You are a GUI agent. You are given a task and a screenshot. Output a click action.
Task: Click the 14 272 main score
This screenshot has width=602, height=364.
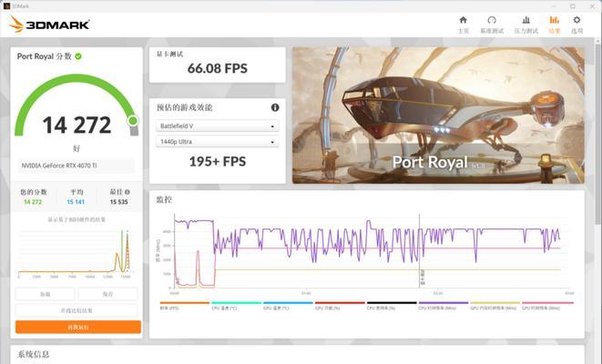tap(77, 125)
